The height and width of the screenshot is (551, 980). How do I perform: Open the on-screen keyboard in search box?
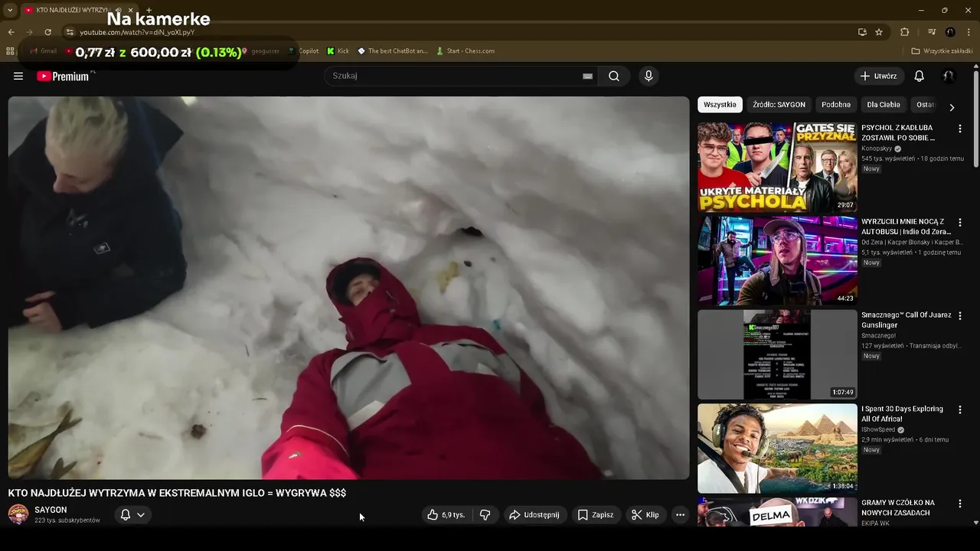click(x=587, y=76)
